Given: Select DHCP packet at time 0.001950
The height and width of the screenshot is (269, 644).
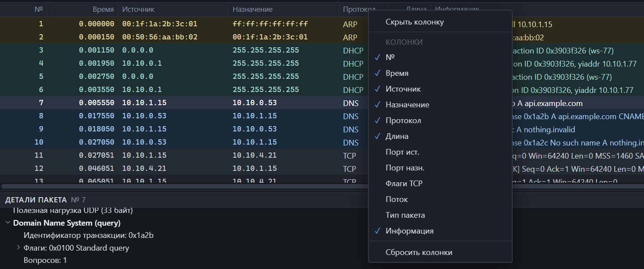Looking at the screenshot, I should click(184, 64).
